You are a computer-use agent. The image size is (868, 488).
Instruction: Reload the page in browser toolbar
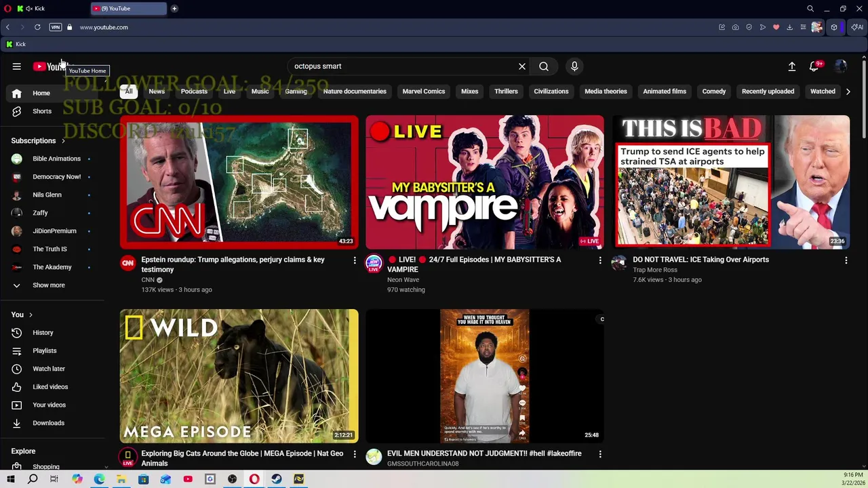[x=37, y=27]
